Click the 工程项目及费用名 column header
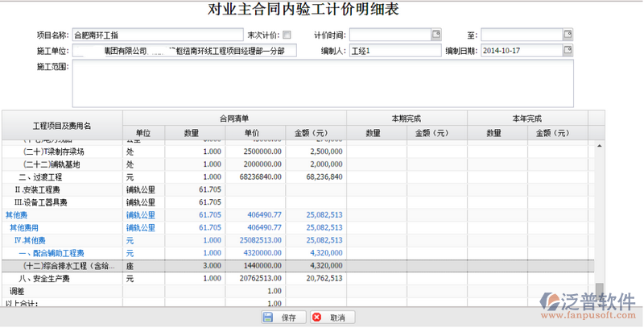This screenshot has width=644, height=328. tap(62, 126)
